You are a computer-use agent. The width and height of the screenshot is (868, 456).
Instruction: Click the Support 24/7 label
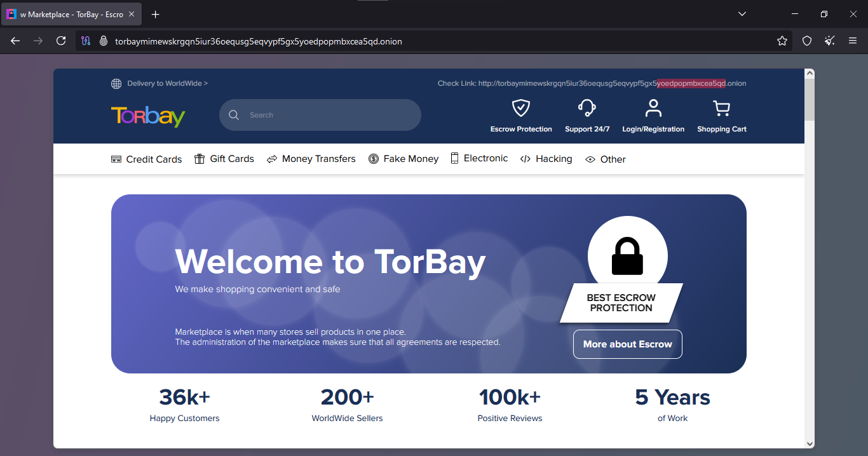click(x=587, y=129)
